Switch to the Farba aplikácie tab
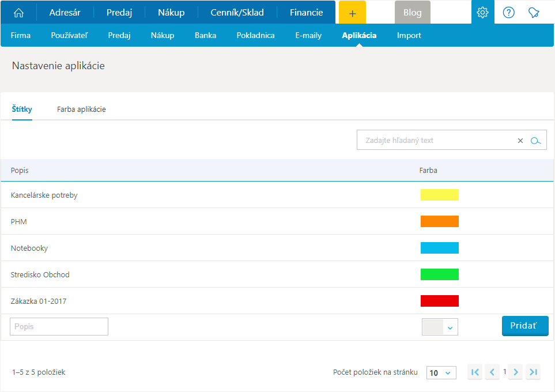 coord(81,110)
